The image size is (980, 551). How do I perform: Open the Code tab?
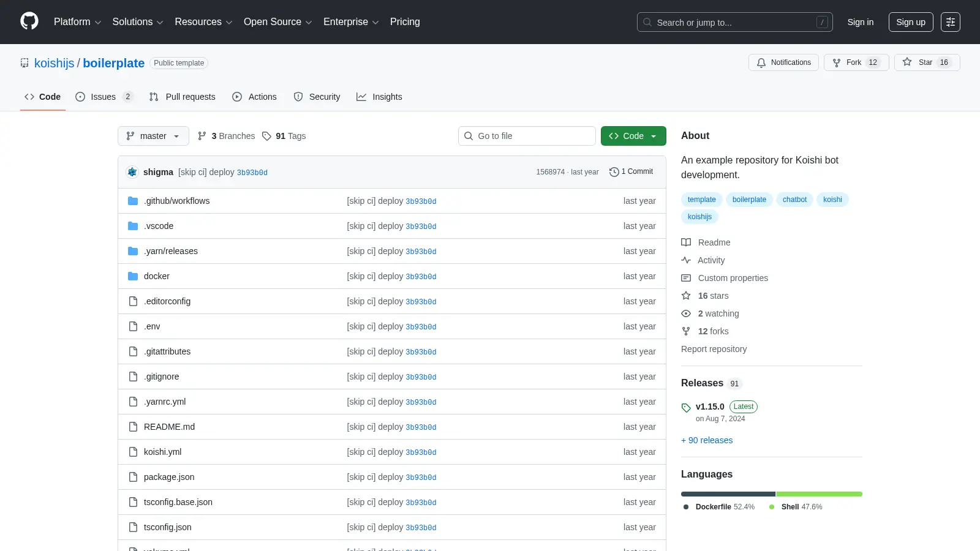tap(43, 97)
